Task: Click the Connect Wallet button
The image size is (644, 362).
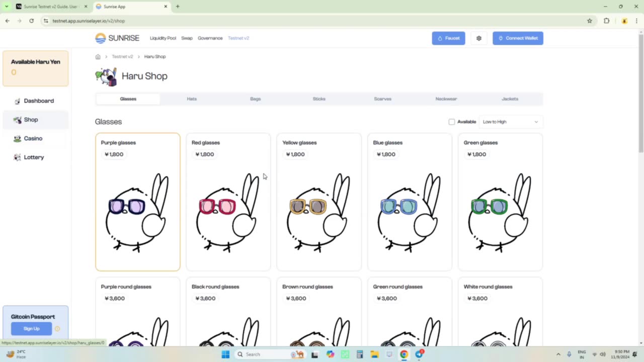Action: point(518,38)
